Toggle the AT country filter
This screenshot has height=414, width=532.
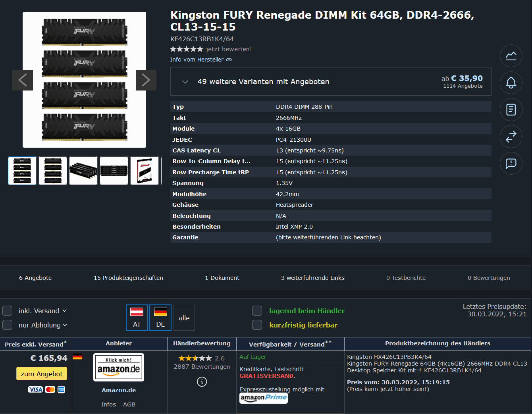[x=137, y=318]
